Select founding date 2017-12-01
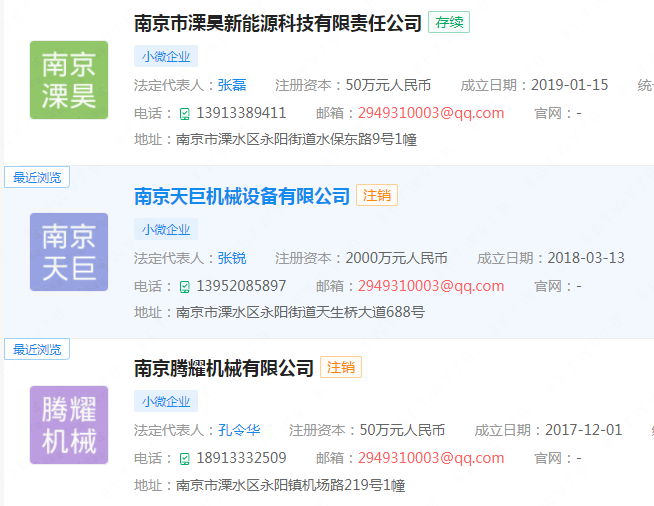654x506 pixels. [583, 430]
